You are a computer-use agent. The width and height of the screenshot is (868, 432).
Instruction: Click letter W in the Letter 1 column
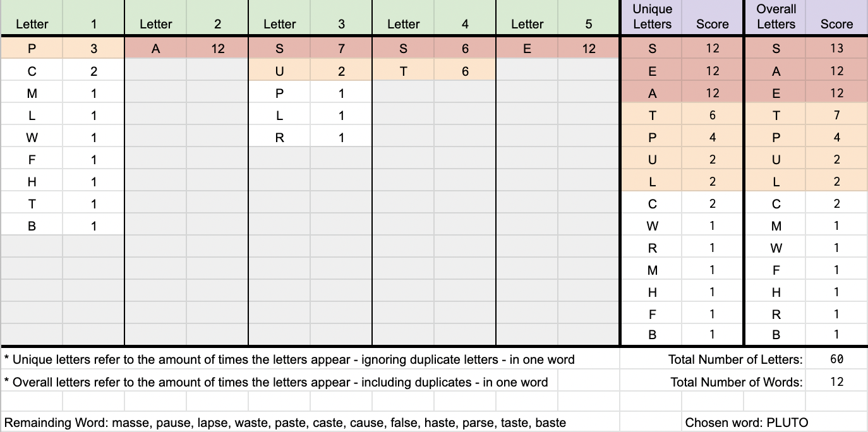pos(32,137)
